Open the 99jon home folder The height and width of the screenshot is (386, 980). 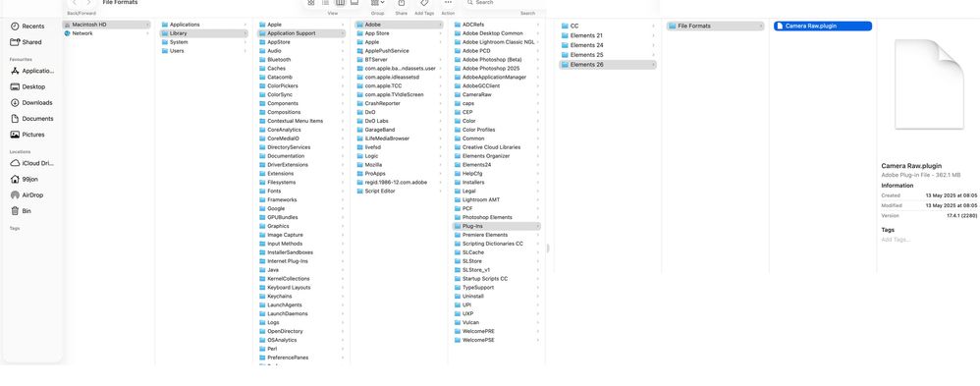(25, 180)
